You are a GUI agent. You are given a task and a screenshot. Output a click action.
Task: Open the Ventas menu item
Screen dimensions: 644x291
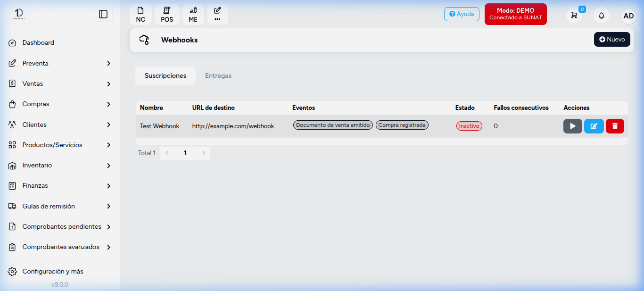coord(33,84)
